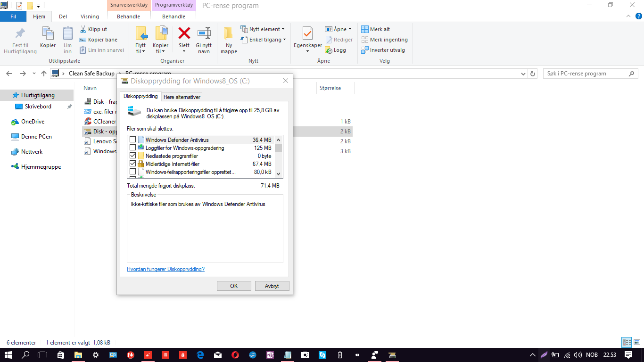Refresh the folder view via the reload icon
644x362 pixels.
click(533, 74)
